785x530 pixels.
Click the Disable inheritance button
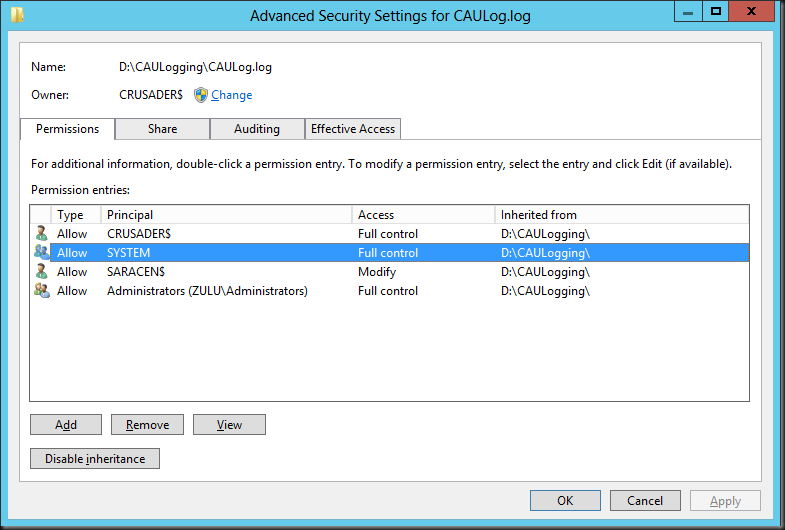tap(95, 458)
